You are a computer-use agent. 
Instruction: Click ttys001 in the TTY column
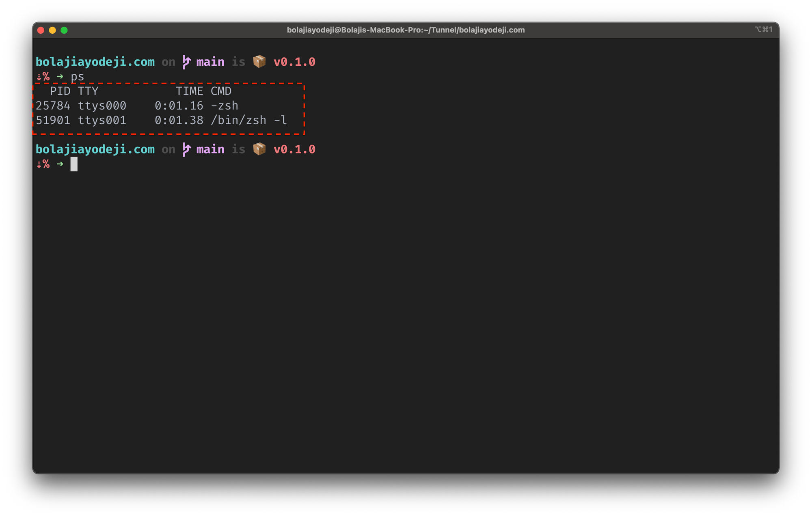point(102,120)
